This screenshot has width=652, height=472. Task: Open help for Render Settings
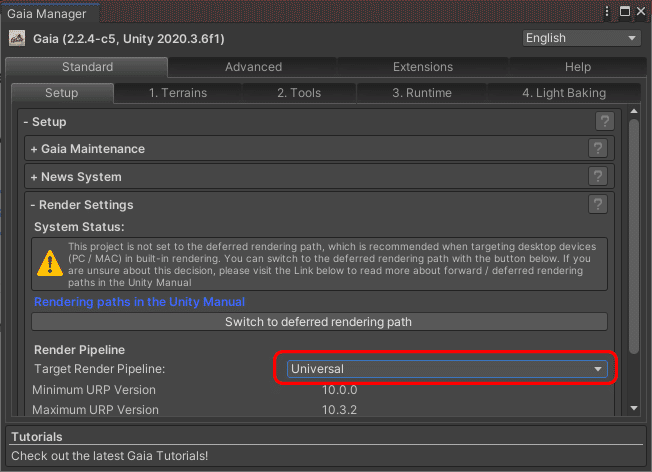(x=598, y=204)
